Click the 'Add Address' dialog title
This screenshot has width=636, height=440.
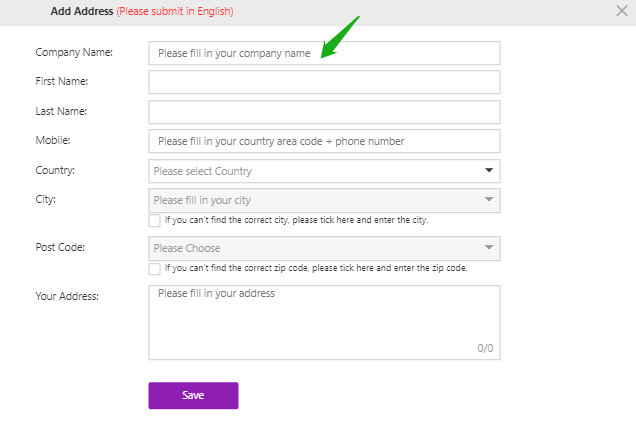82,12
